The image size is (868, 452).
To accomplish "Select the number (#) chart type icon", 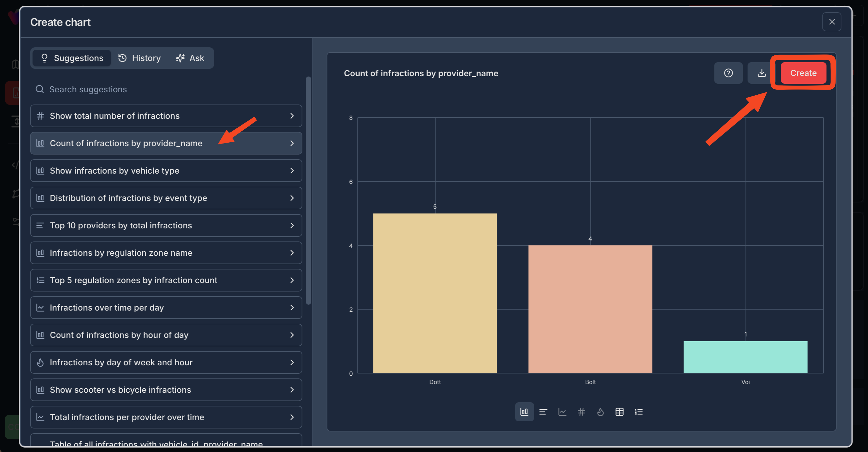I will pyautogui.click(x=581, y=412).
